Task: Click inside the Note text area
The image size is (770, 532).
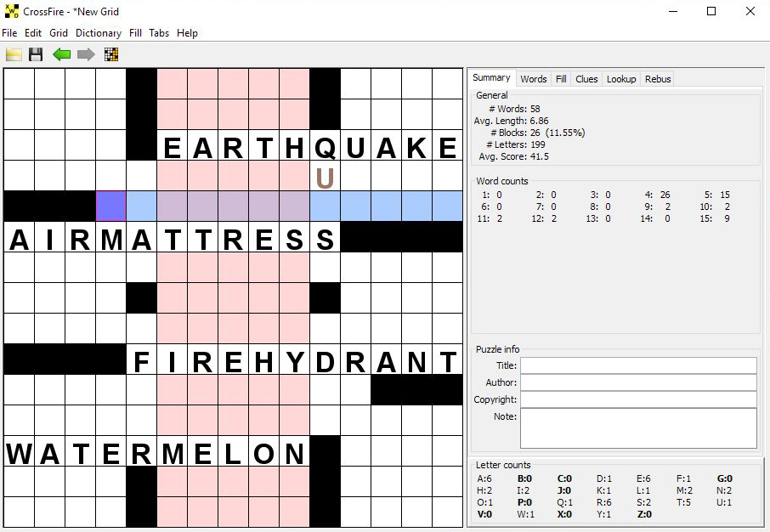Action: pos(637,427)
